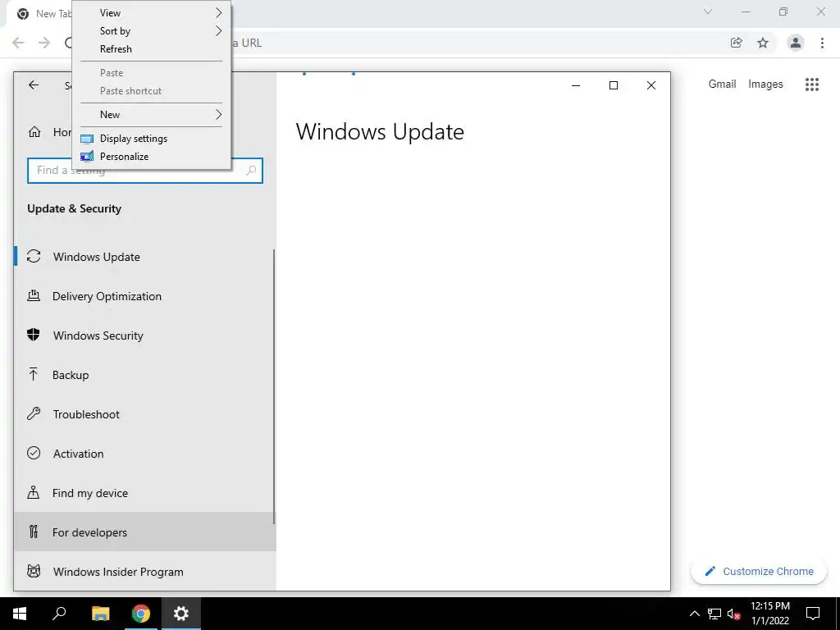Expand the View submenu arrow
Image resolution: width=840 pixels, height=630 pixels.
pos(218,13)
